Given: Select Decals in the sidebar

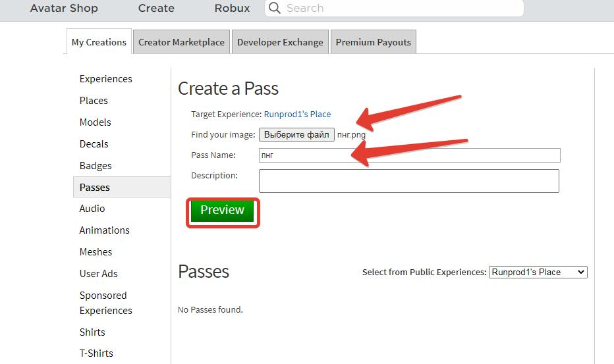Looking at the screenshot, I should pos(94,144).
